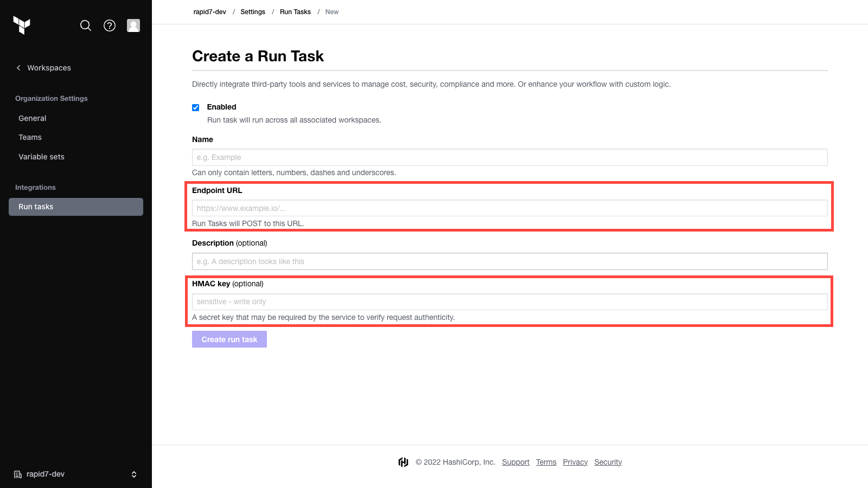Click the Name input field
Screen dimensions: 868x488
(509, 157)
